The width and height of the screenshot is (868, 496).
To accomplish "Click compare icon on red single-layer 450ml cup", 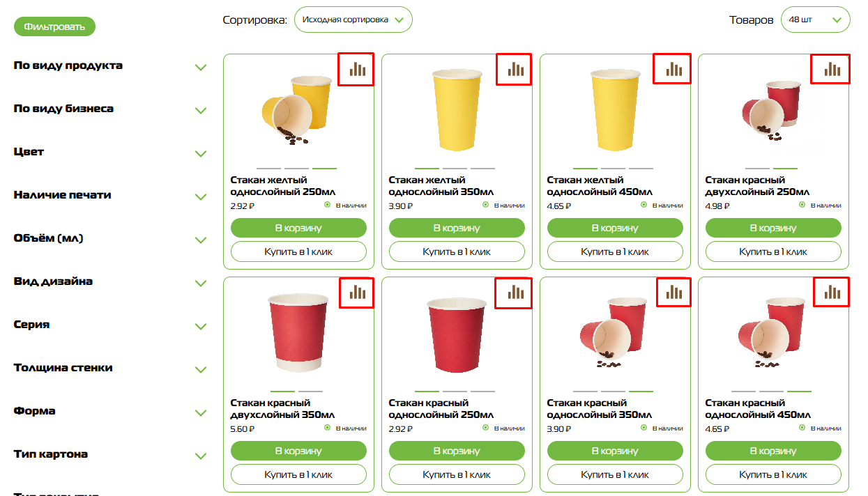I will pos(831,293).
